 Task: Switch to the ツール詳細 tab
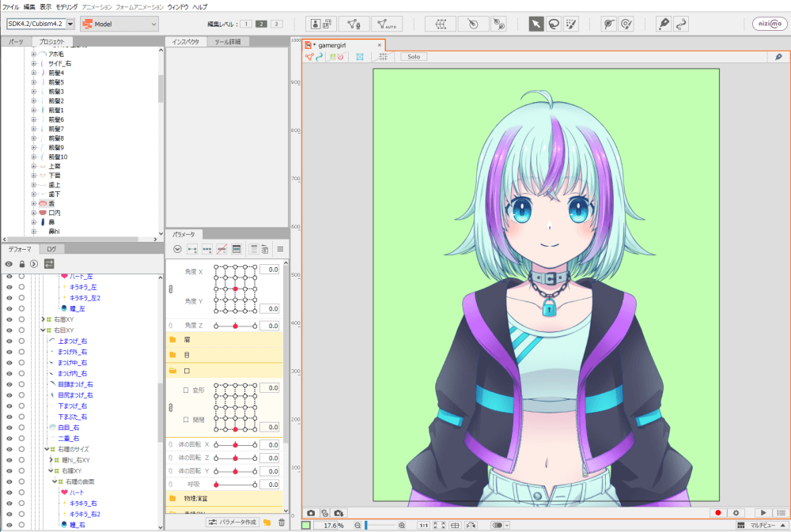pos(228,42)
